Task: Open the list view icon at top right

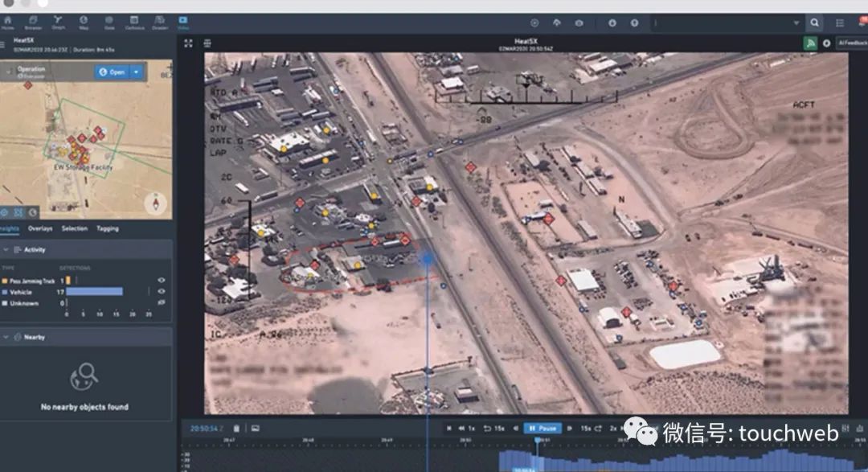Action: click(x=840, y=23)
